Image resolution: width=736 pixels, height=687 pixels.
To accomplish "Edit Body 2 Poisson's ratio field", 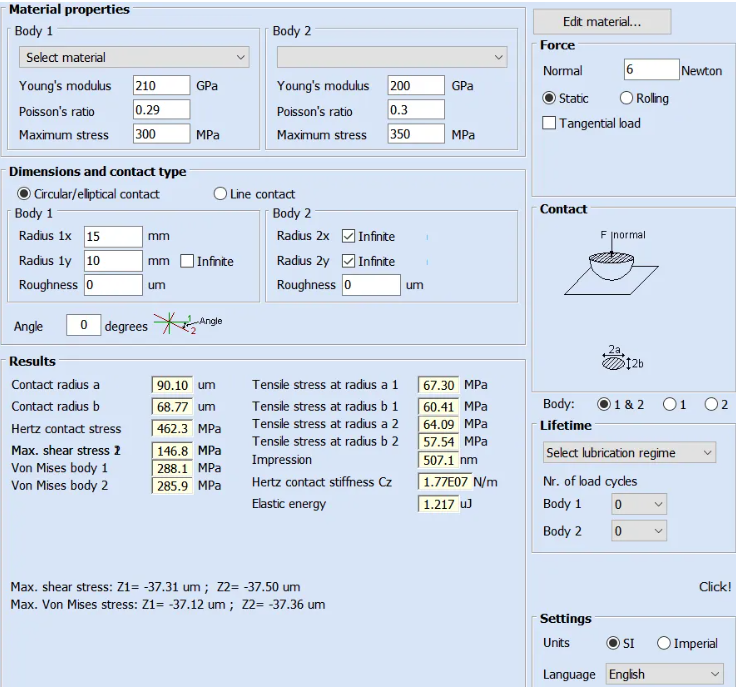I will click(x=416, y=109).
